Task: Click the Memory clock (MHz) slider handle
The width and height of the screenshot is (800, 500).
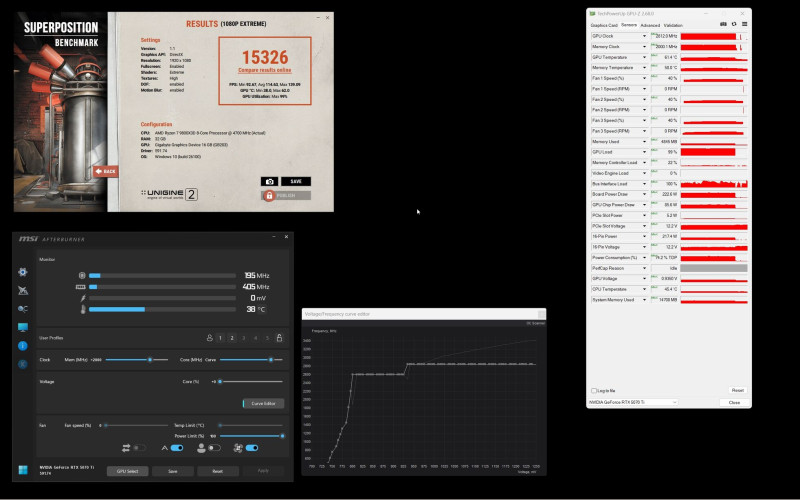Action: (149, 360)
